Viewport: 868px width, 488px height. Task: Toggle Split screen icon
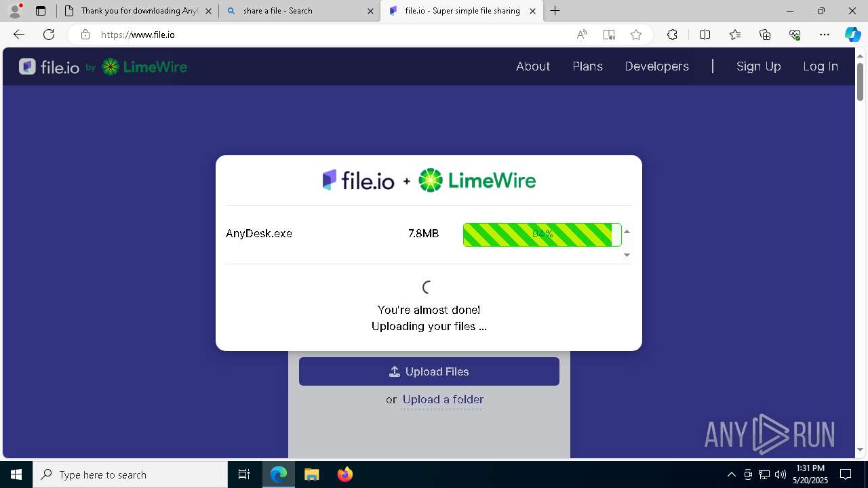(x=705, y=35)
